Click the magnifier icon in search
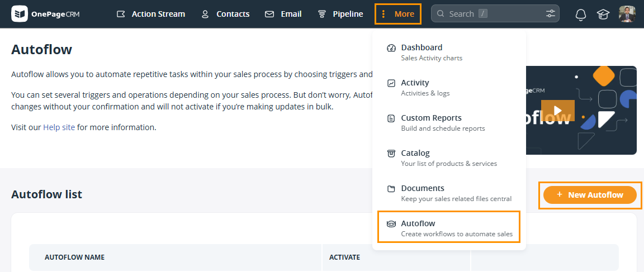Screen dimensions: 644x272 coord(441,14)
